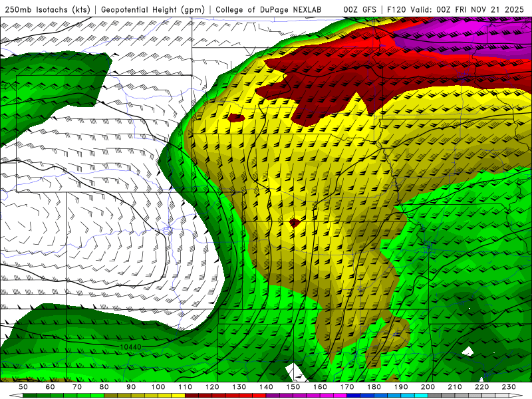Click the 100 value on the color scale
This screenshot has height=399, width=532.
(x=158, y=387)
